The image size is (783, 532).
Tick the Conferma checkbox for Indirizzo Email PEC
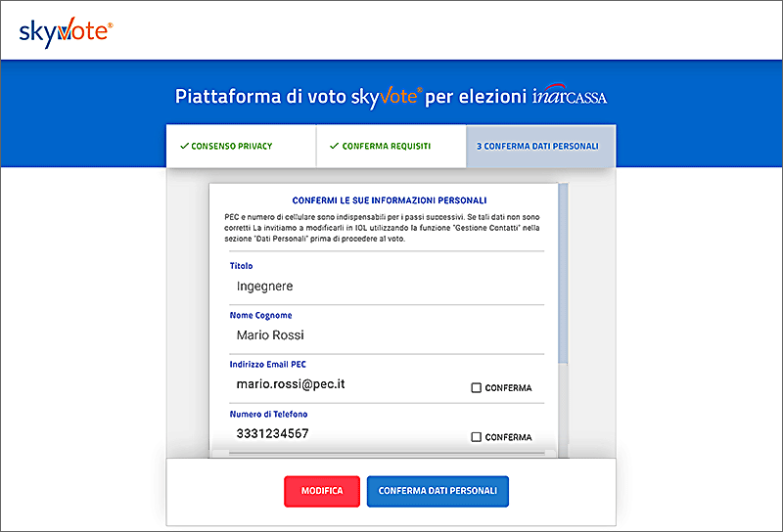pyautogui.click(x=477, y=388)
